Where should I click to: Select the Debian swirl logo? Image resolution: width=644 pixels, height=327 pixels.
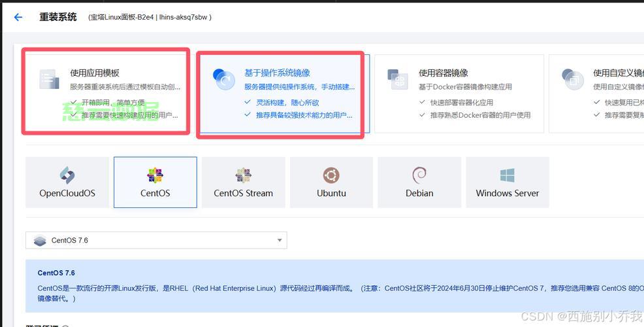419,175
